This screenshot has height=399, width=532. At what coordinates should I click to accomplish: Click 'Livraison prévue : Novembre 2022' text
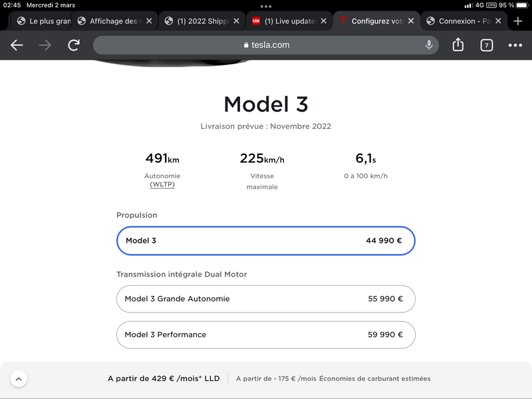[x=265, y=126]
